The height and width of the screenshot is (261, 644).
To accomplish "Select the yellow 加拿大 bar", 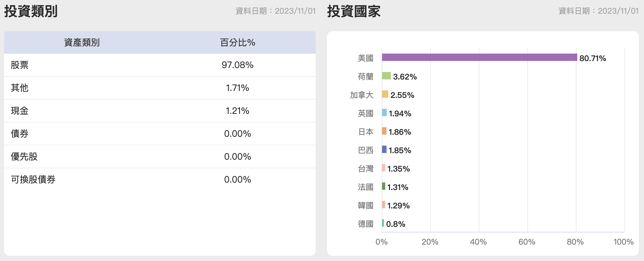I will tap(385, 94).
